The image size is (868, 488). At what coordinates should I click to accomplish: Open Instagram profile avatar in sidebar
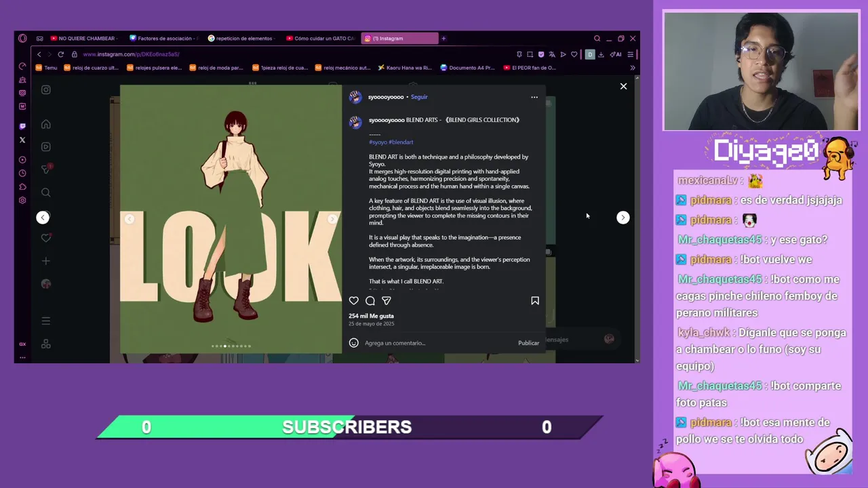pyautogui.click(x=46, y=284)
